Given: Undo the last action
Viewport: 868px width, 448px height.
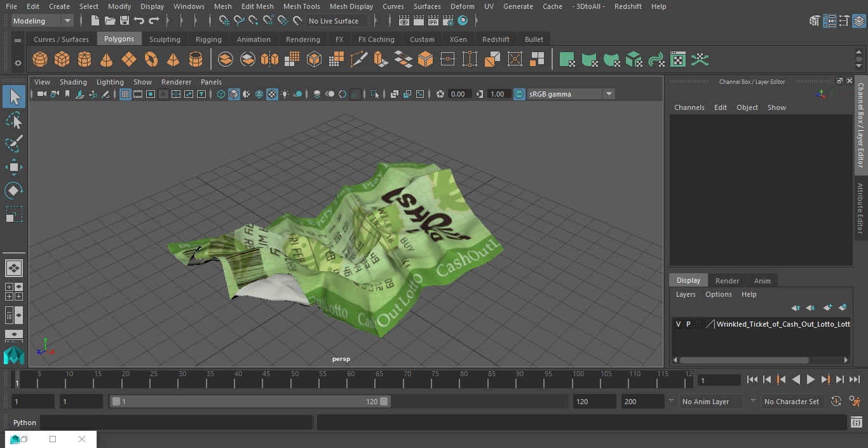Looking at the screenshot, I should click(x=139, y=21).
